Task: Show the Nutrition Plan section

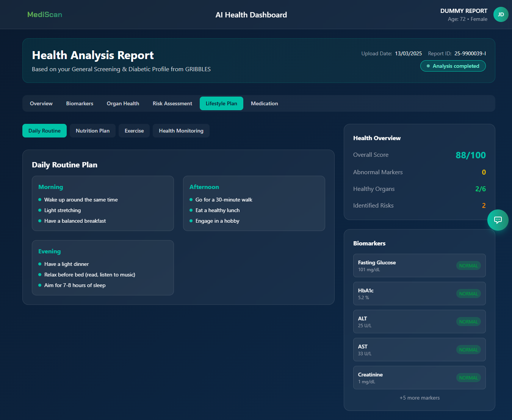Action: (x=92, y=131)
